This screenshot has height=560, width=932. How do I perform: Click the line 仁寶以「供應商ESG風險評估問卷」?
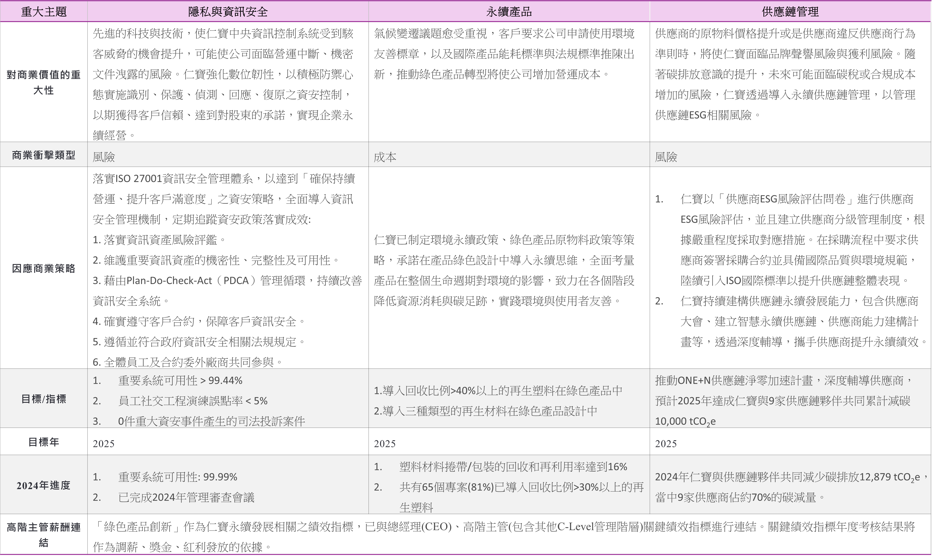[x=797, y=199]
